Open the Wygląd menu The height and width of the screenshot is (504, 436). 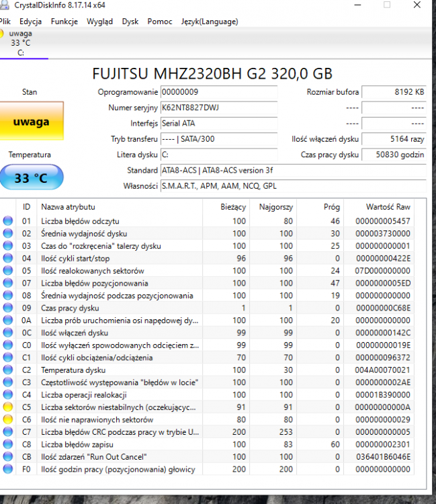[x=99, y=22]
